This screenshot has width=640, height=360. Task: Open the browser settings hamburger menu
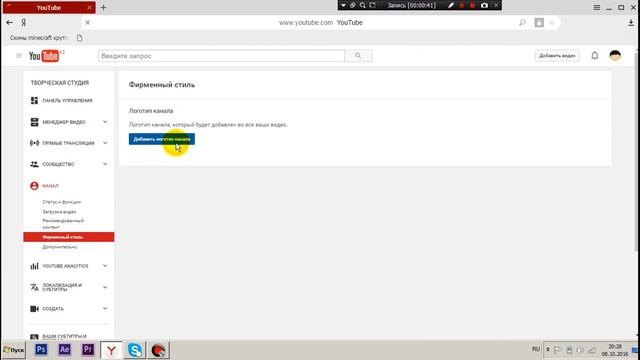pos(596,7)
